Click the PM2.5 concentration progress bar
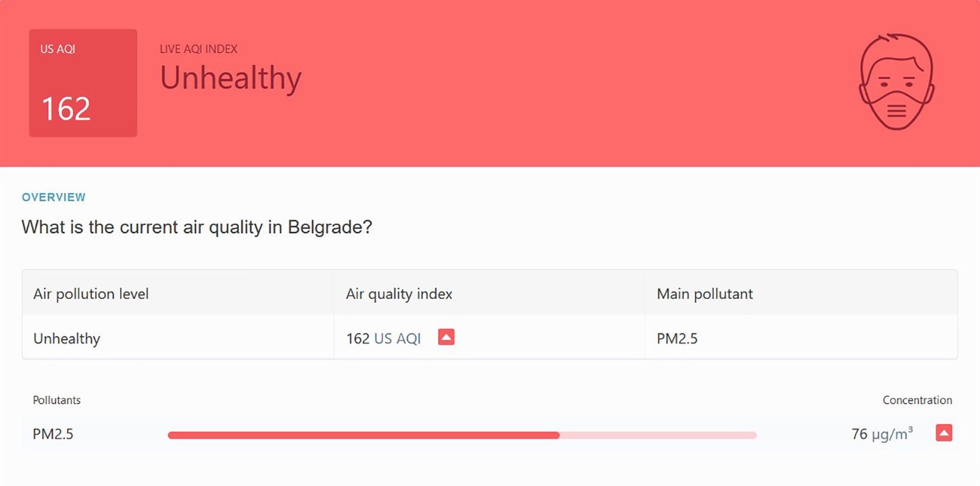Image resolution: width=980 pixels, height=486 pixels. (461, 435)
